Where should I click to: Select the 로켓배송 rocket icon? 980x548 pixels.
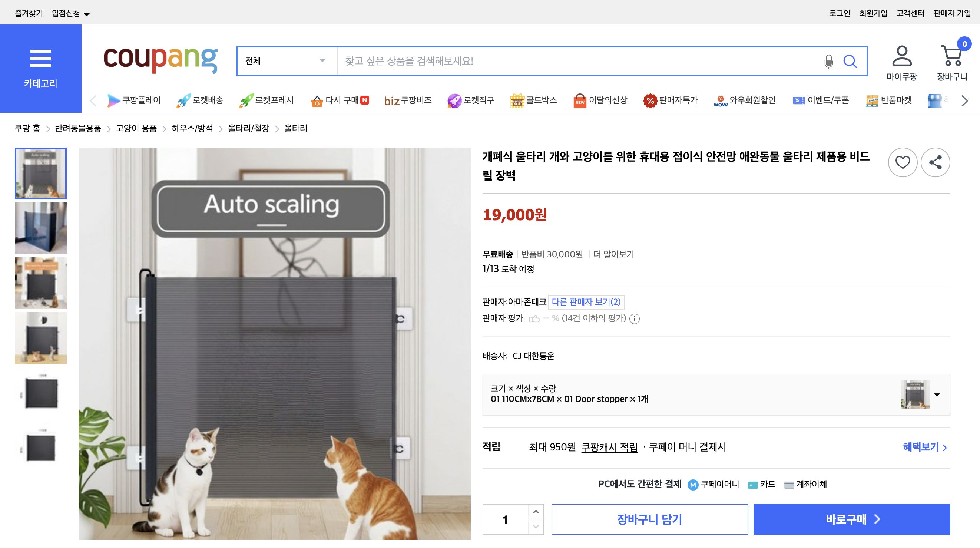(x=184, y=100)
